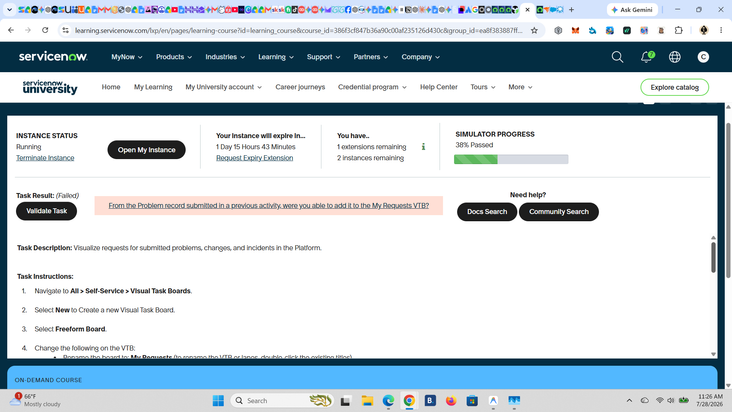The image size is (732, 412).
Task: Open the Chrome three-dot menu
Action: 721,30
